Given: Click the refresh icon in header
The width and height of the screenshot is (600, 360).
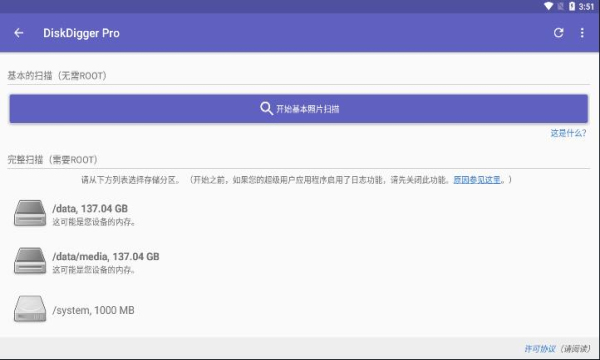Looking at the screenshot, I should (x=558, y=33).
